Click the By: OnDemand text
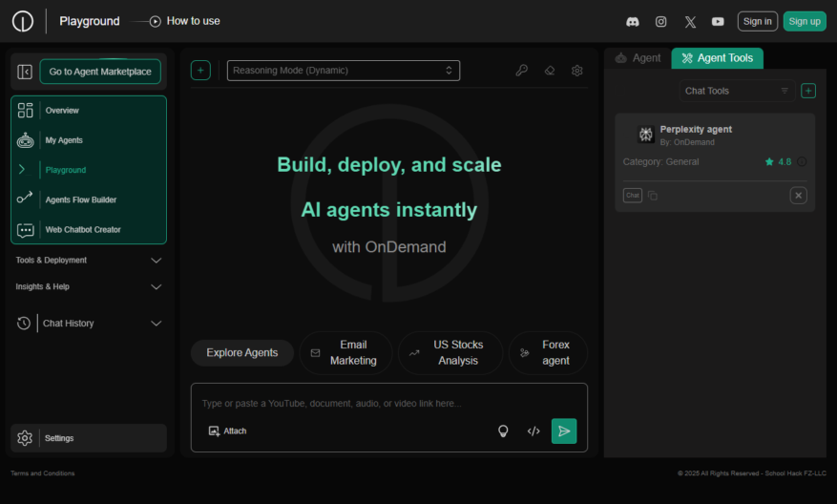 [x=687, y=142]
